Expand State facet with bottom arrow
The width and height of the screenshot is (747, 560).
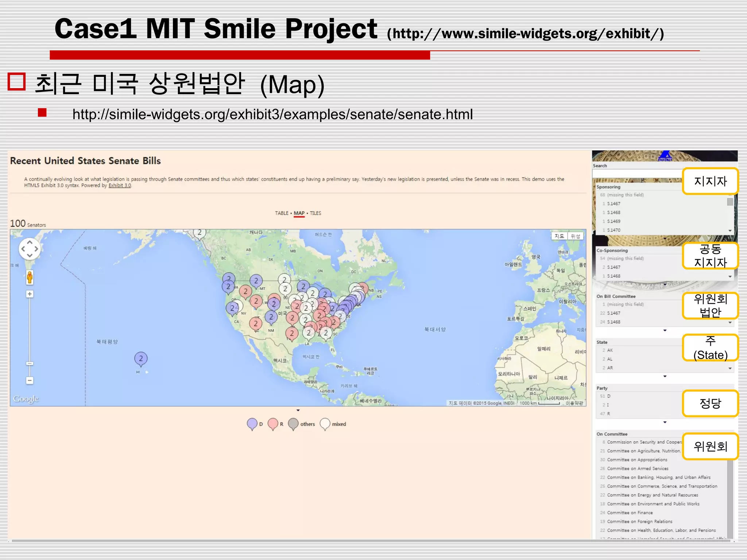coord(665,376)
